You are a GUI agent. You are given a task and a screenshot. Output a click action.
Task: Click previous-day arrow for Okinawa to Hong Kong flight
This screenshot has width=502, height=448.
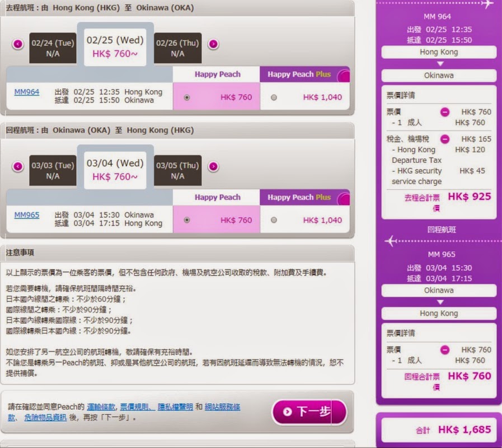(x=18, y=166)
